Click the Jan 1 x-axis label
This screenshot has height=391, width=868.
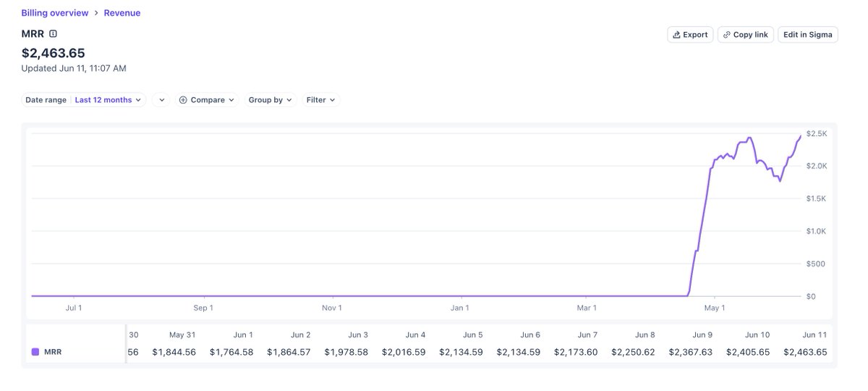point(460,308)
